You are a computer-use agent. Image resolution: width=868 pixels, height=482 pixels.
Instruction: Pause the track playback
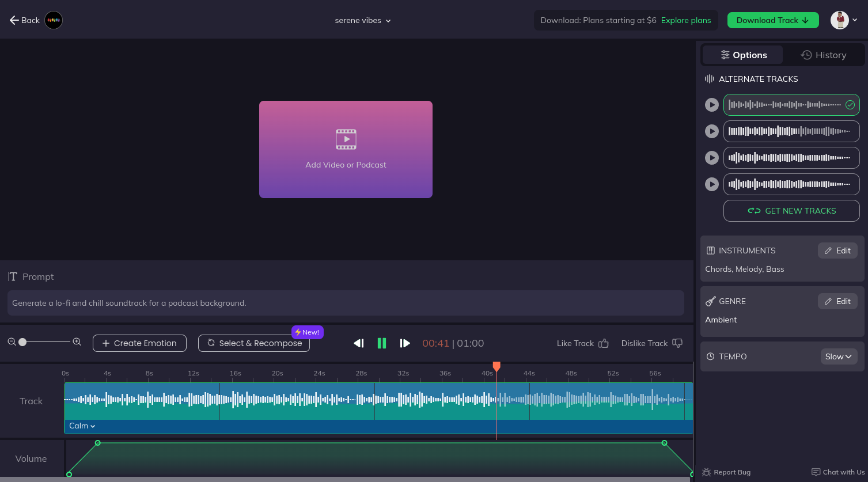381,343
